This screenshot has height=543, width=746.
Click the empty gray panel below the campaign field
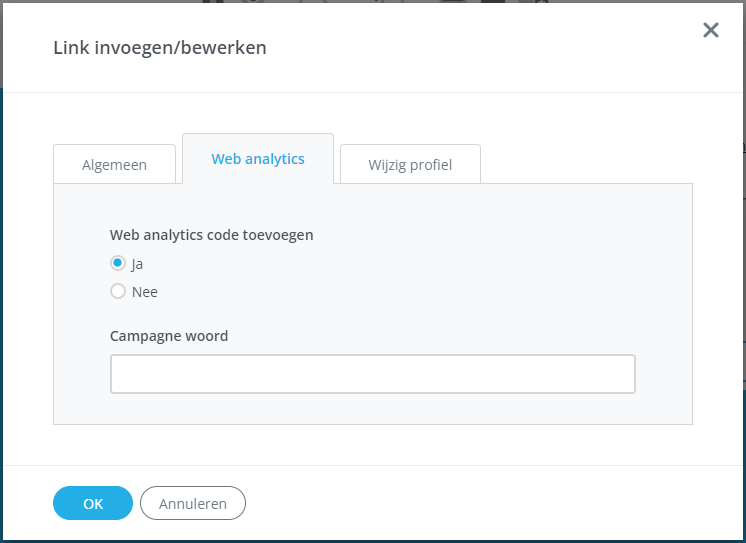click(x=372, y=410)
